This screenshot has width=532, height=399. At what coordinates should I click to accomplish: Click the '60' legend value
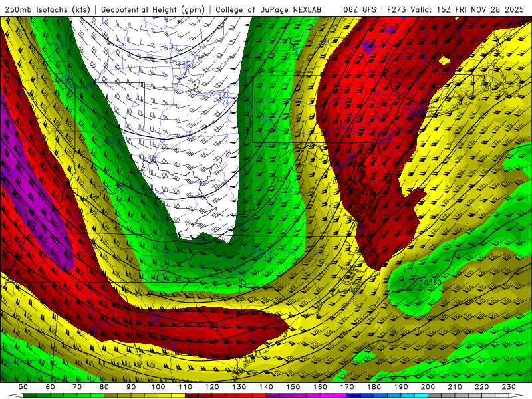coord(51,387)
